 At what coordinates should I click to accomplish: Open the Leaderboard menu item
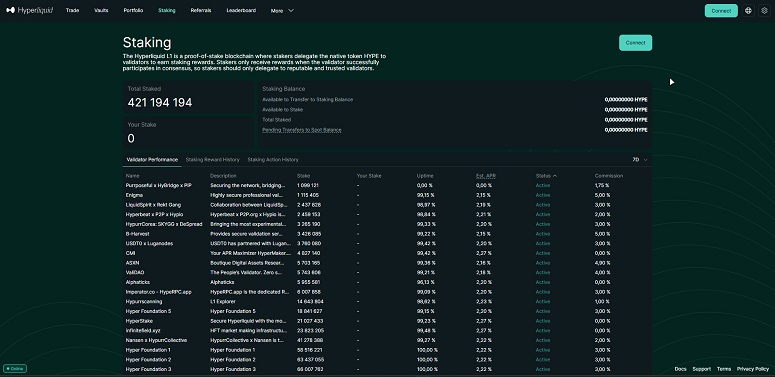241,10
